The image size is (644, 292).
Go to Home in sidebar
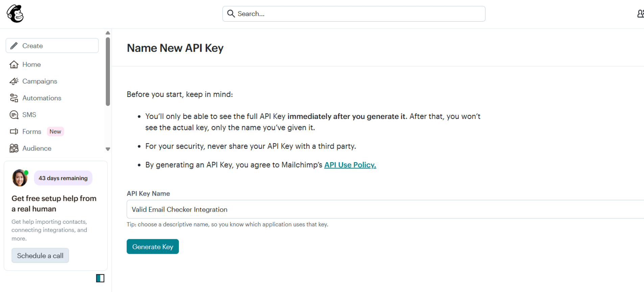tap(31, 64)
